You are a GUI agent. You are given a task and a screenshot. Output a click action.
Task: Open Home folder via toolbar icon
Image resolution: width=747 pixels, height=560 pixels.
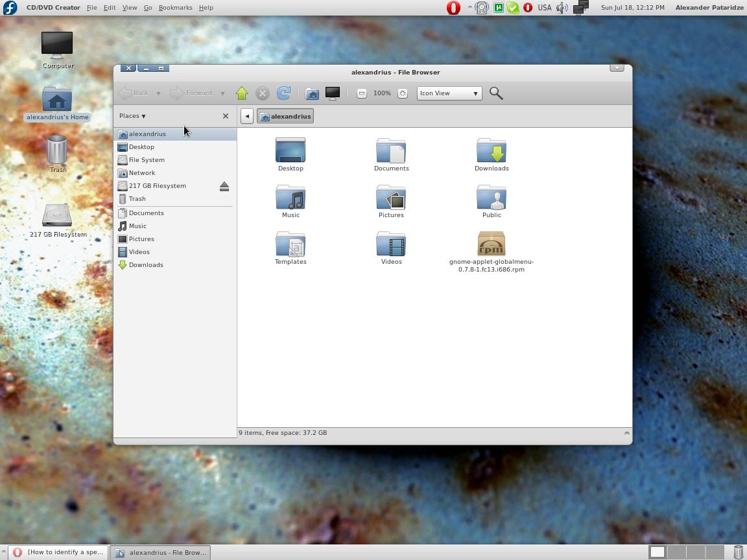click(x=312, y=93)
